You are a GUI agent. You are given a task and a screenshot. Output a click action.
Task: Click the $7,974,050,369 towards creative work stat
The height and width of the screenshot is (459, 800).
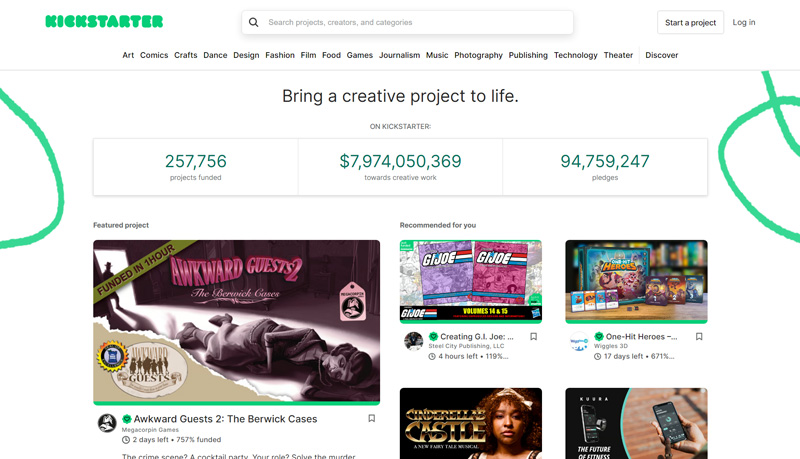[x=401, y=167]
